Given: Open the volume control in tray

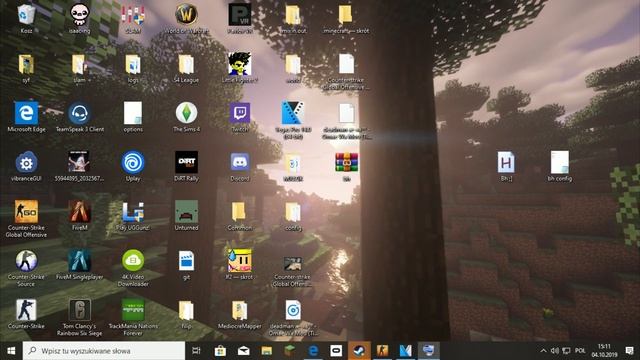Looking at the screenshot, I should pos(555,351).
